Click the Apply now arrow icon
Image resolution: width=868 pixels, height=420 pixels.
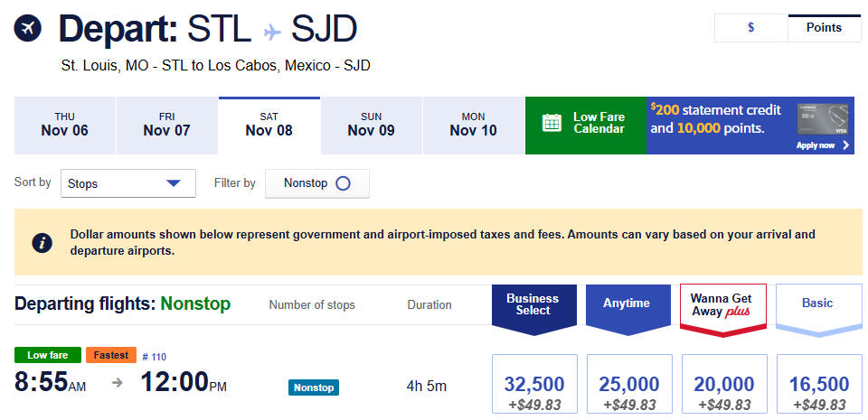coord(845,145)
